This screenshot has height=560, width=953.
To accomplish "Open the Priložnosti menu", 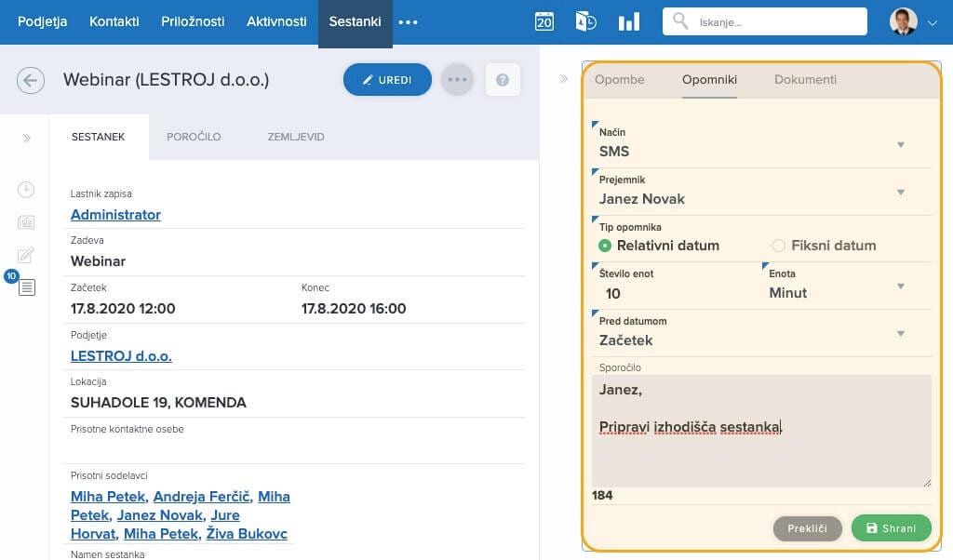I will 193,22.
